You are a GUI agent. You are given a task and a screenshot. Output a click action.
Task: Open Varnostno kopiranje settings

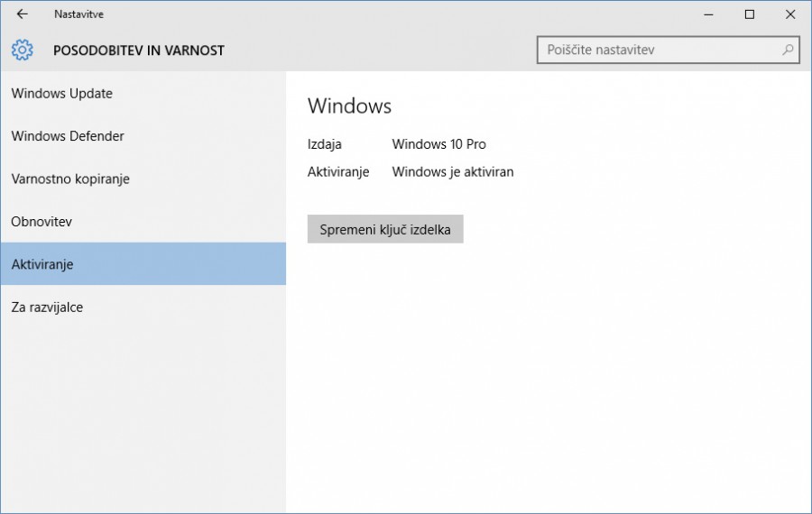click(x=70, y=179)
